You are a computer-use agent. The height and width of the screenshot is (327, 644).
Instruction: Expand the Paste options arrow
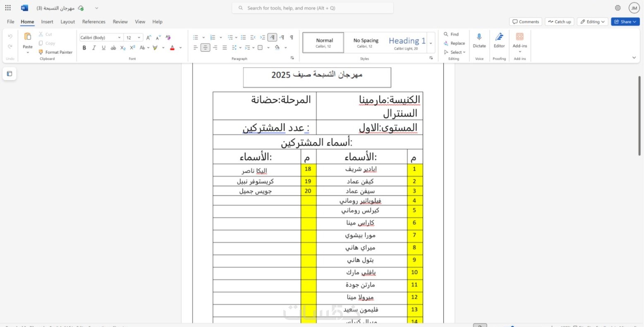pos(28,53)
